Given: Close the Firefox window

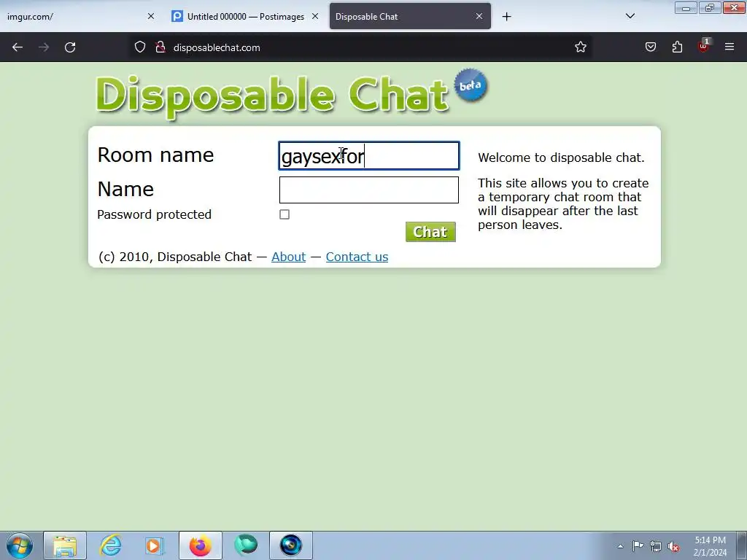Looking at the screenshot, I should (734, 7).
